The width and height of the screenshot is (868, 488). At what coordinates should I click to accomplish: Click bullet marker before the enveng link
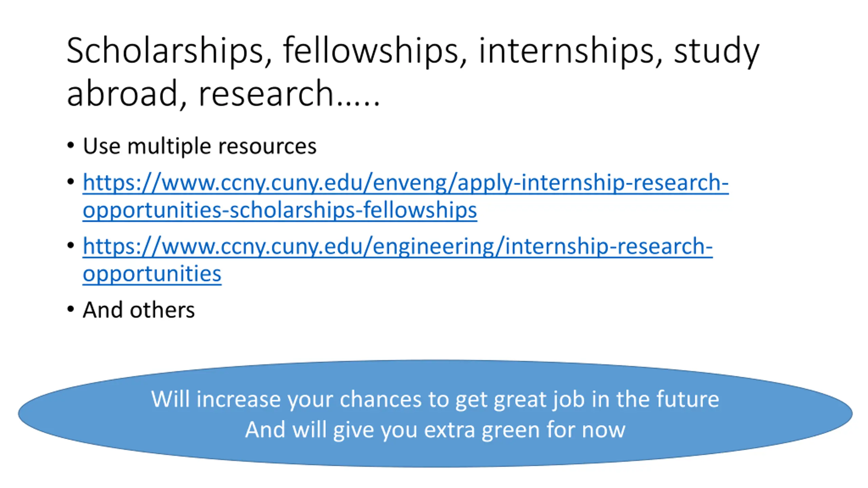71,182
